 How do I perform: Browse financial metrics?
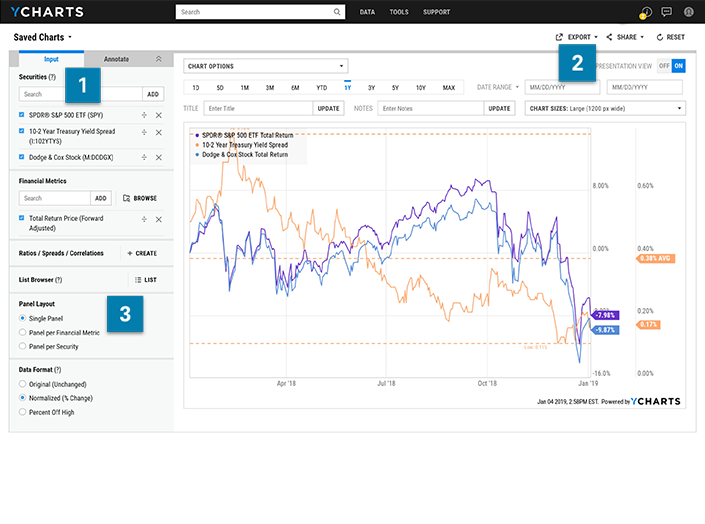click(140, 198)
